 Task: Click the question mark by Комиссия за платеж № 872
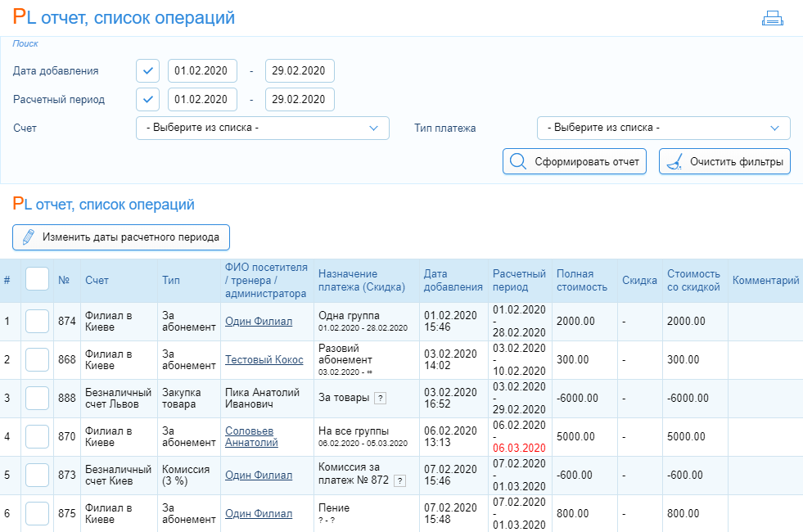400,480
